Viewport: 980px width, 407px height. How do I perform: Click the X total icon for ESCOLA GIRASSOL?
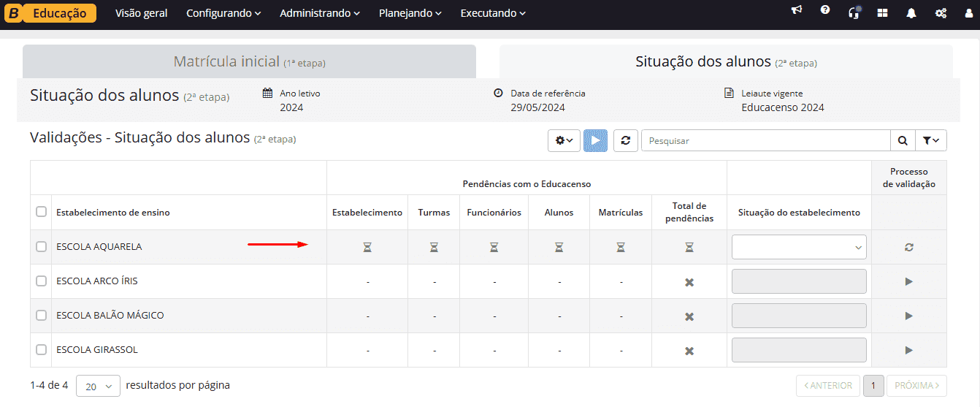tap(689, 351)
